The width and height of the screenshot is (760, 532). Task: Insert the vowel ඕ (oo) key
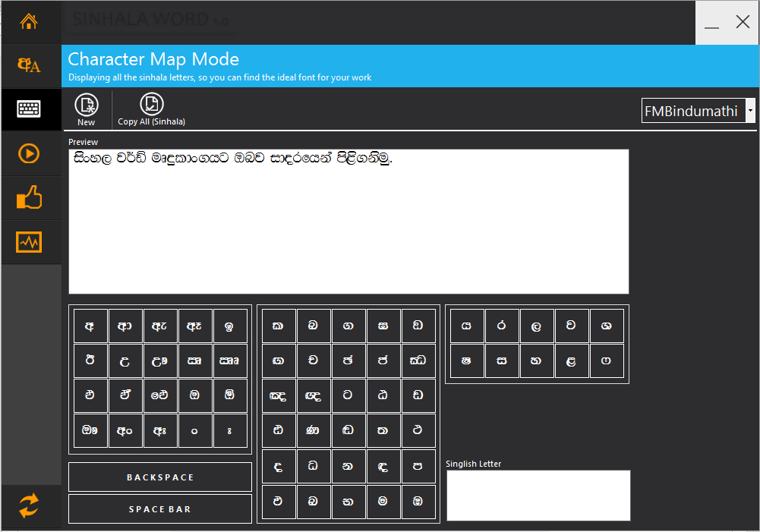pyautogui.click(x=230, y=395)
